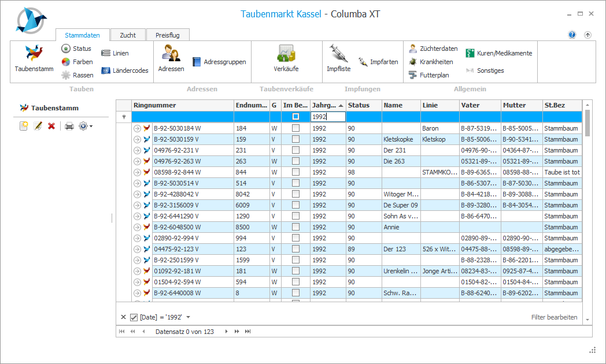This screenshot has height=364, width=606.
Task: Switch to the Zucht tab
Action: pyautogui.click(x=128, y=35)
